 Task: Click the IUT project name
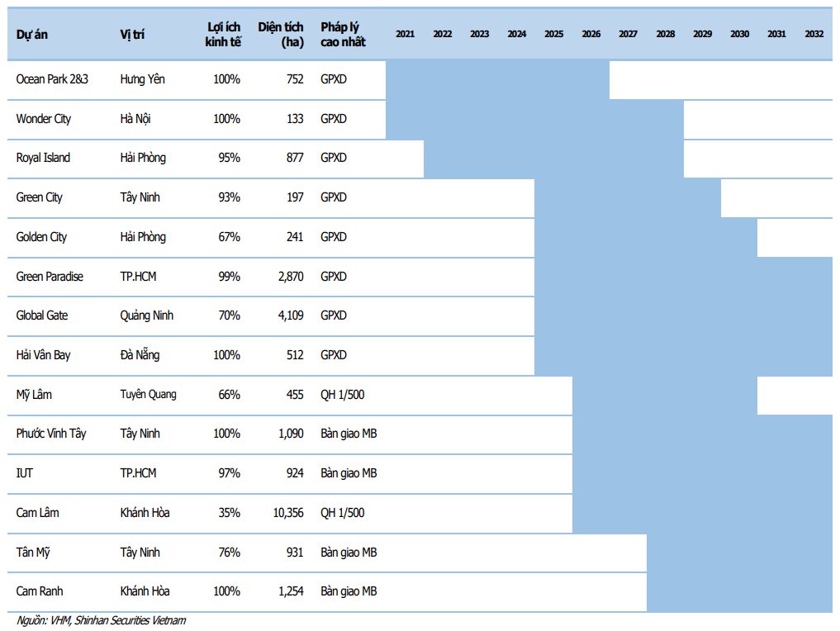24,473
